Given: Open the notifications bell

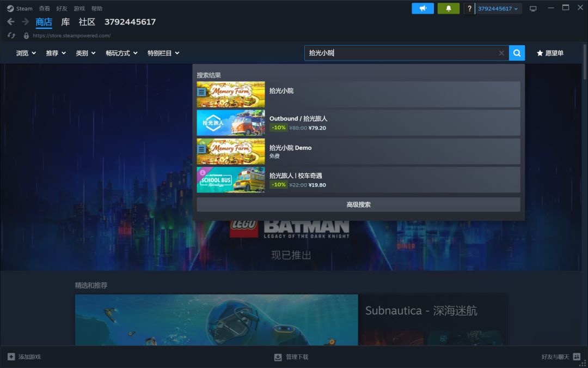Looking at the screenshot, I should pyautogui.click(x=448, y=8).
